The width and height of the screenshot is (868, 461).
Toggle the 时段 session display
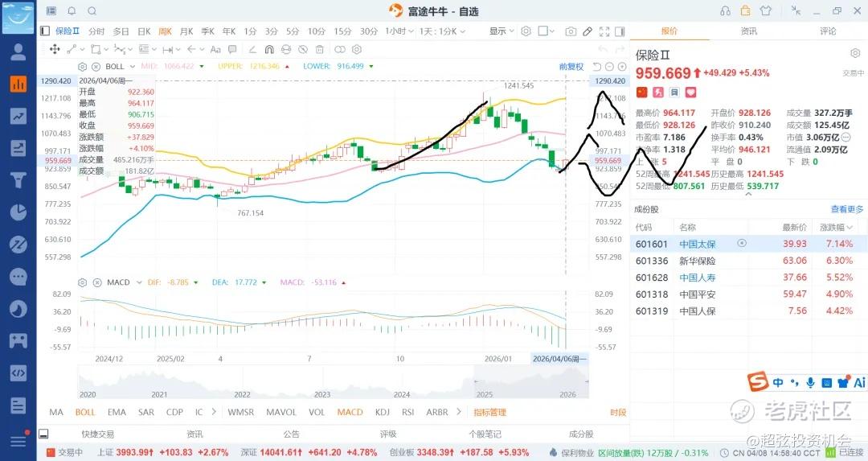617,412
